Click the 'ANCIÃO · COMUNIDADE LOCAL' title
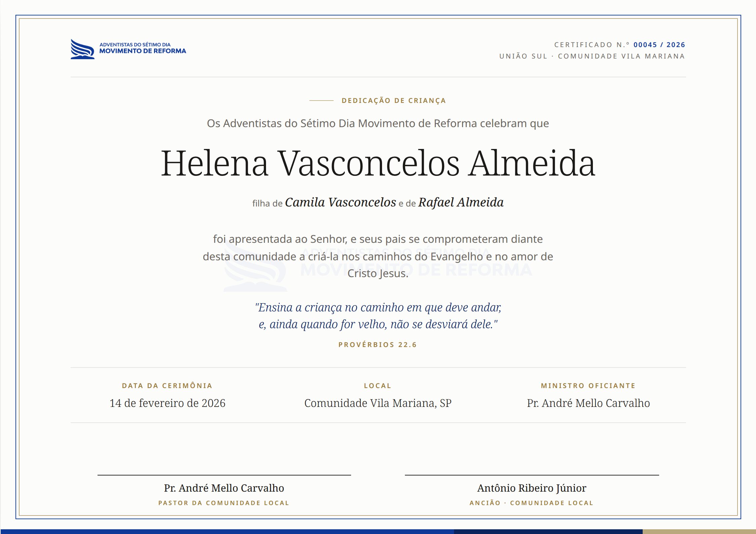Screen dimensions: 756x534 (x=532, y=503)
